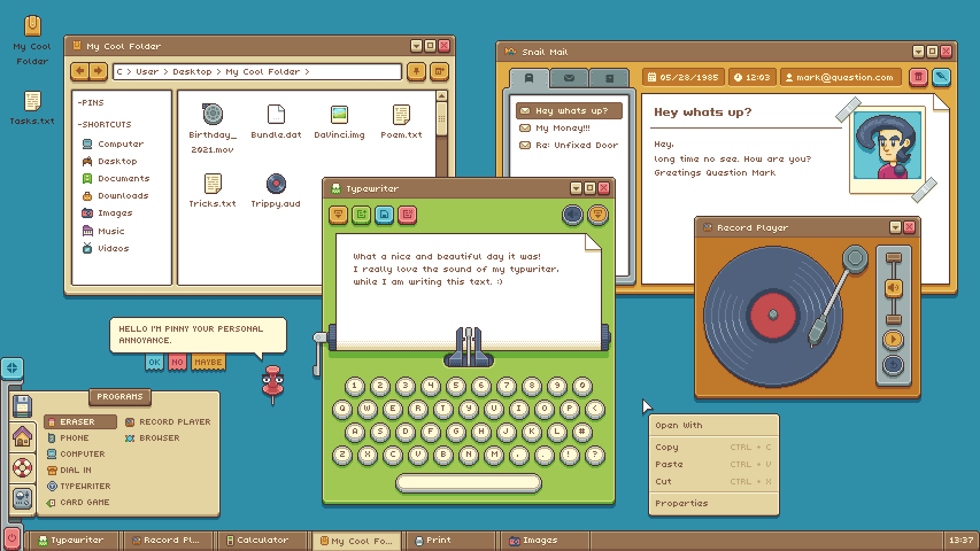Toggle the muted typewriter sound button
Viewport: 980px width, 551px height.
point(573,215)
